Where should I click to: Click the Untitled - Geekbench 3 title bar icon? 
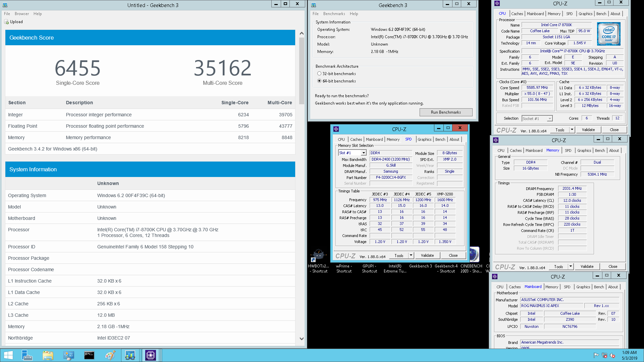[x=5, y=5]
